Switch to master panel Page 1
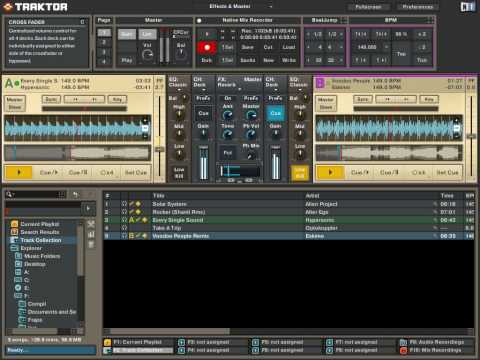This screenshot has width=480, height=360. [x=104, y=33]
